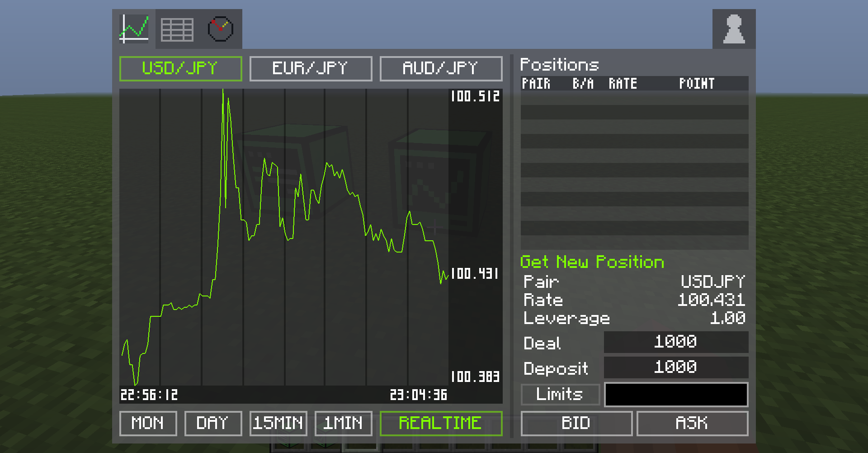
Task: Open the line chart view icon
Action: (134, 29)
